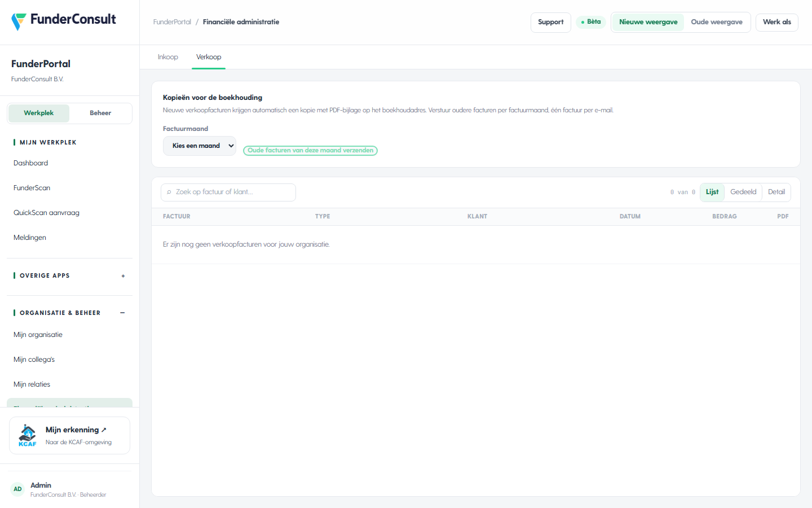Open the Factuurmaand month dropdown

pos(200,146)
